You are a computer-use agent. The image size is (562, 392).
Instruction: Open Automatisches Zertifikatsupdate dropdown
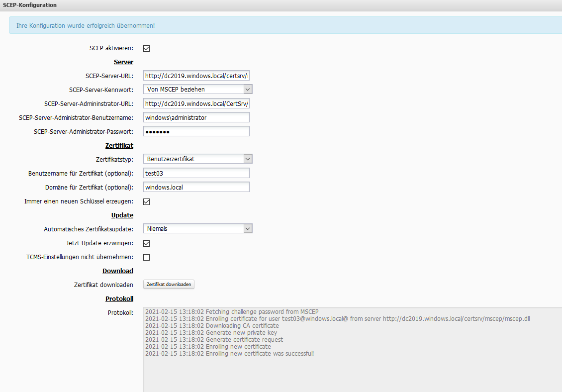click(198, 229)
